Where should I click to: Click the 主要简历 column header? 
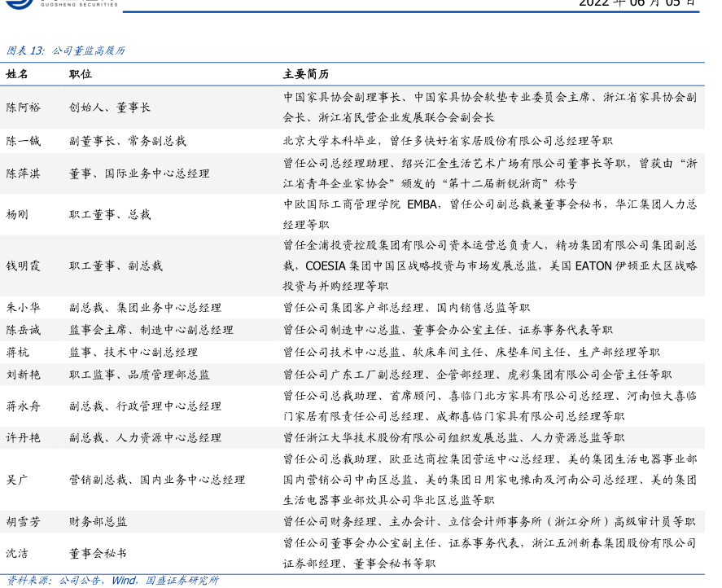coord(306,74)
